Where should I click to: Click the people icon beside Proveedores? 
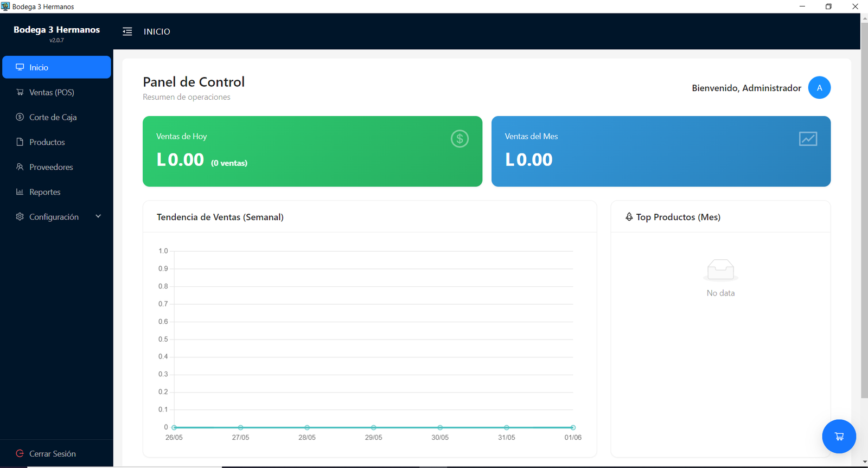click(x=20, y=167)
